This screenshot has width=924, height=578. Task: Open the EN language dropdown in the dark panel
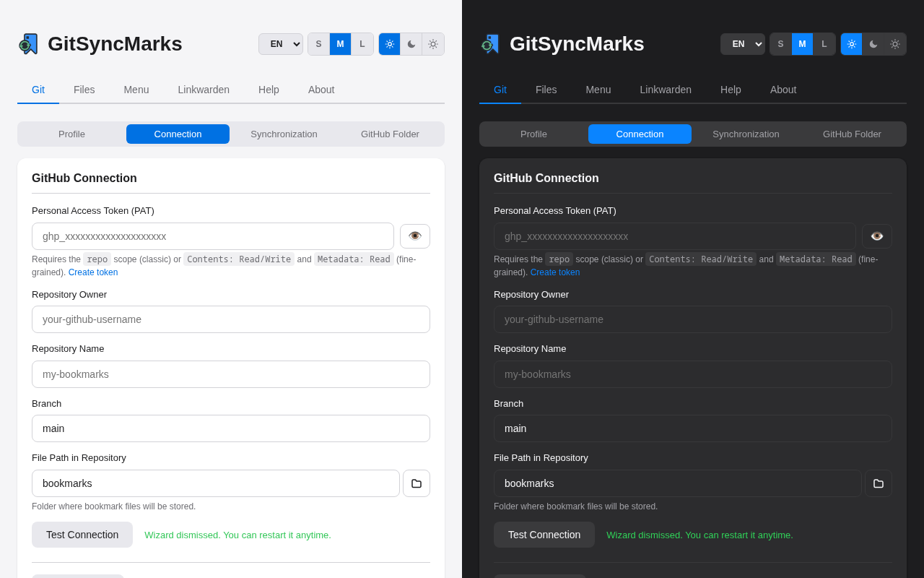(743, 44)
